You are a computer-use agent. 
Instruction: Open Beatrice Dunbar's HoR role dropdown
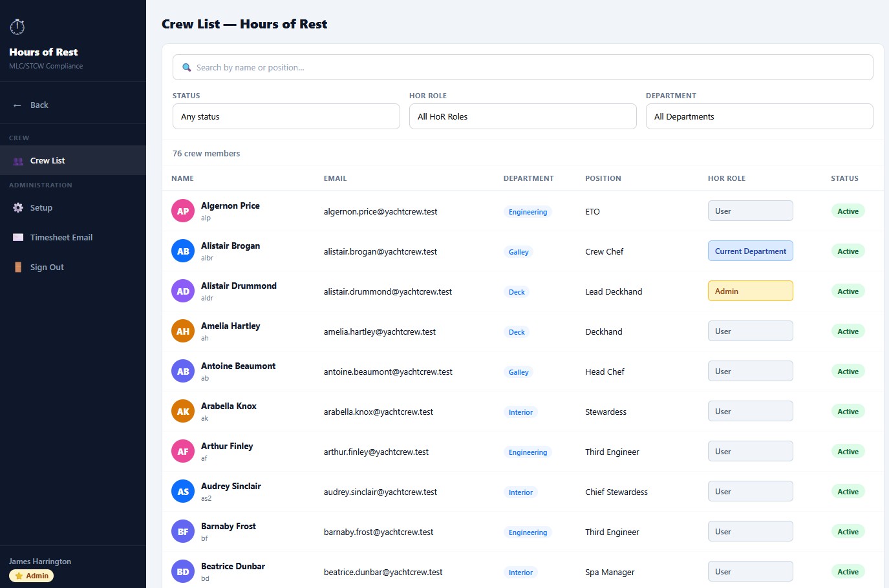pyautogui.click(x=751, y=572)
